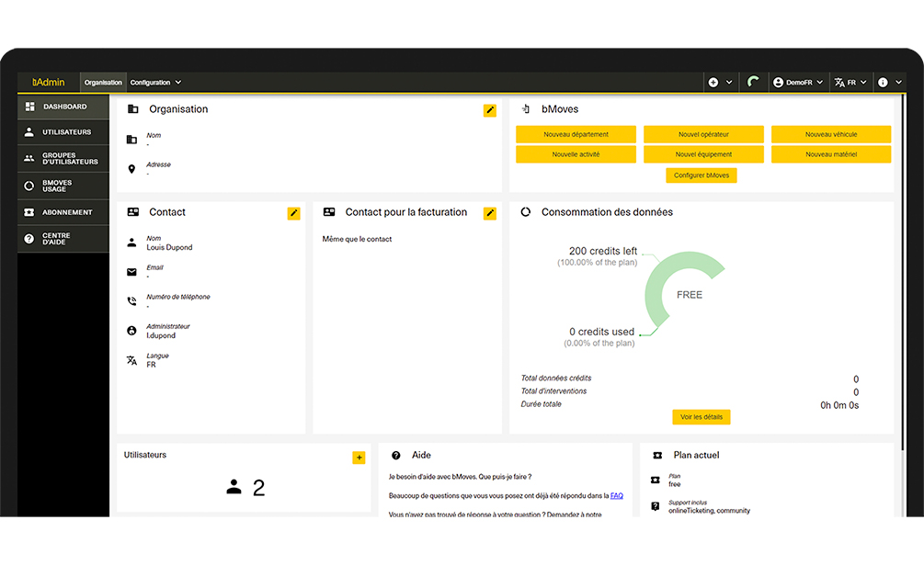Viewport: 924px width, 565px height.
Task: Click Nouveau matériel button
Action: (x=831, y=154)
